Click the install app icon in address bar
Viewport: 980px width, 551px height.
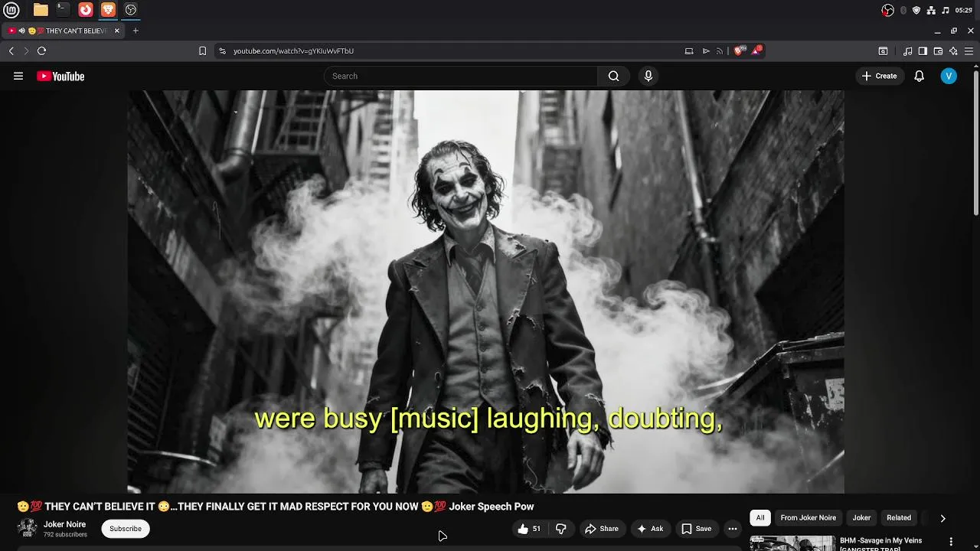pyautogui.click(x=689, y=51)
